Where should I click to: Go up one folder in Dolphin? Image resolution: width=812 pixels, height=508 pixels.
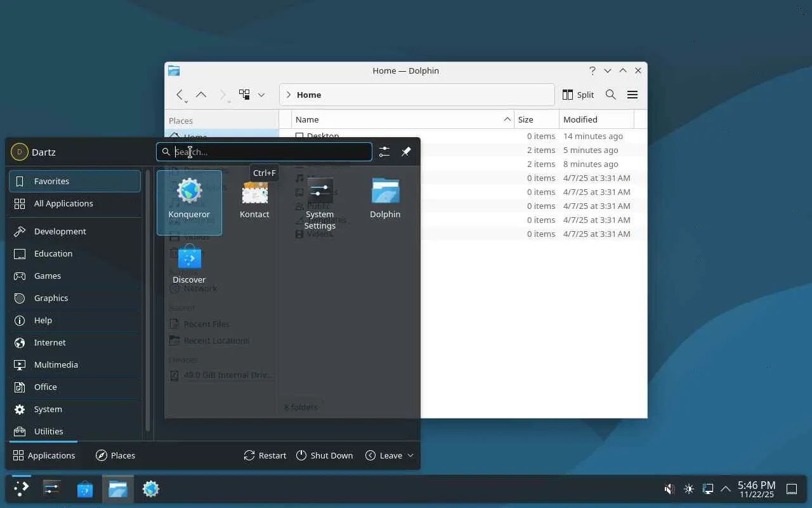(x=201, y=95)
